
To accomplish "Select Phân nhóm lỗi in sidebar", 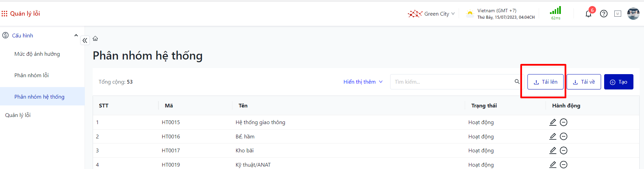I will (32, 75).
